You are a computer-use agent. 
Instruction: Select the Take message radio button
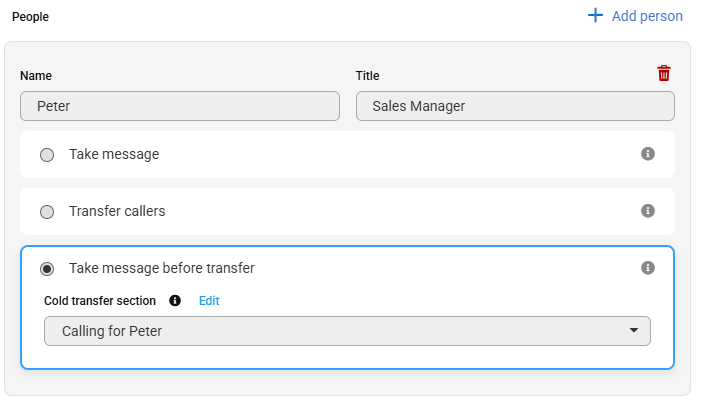tap(47, 155)
